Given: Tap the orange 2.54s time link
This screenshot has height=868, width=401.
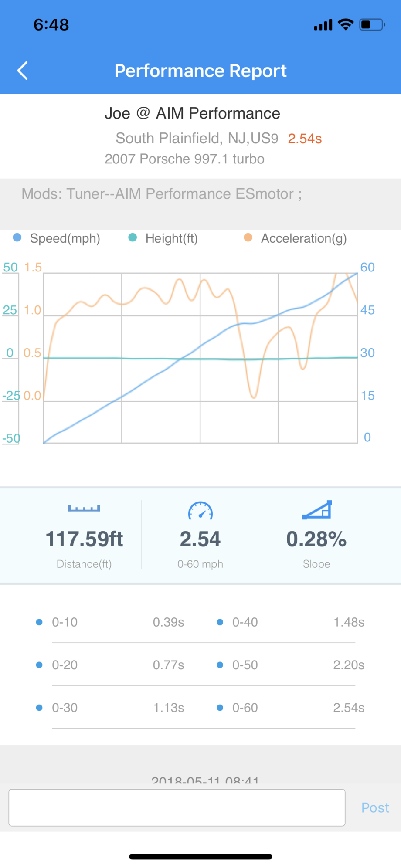Looking at the screenshot, I should pyautogui.click(x=305, y=139).
